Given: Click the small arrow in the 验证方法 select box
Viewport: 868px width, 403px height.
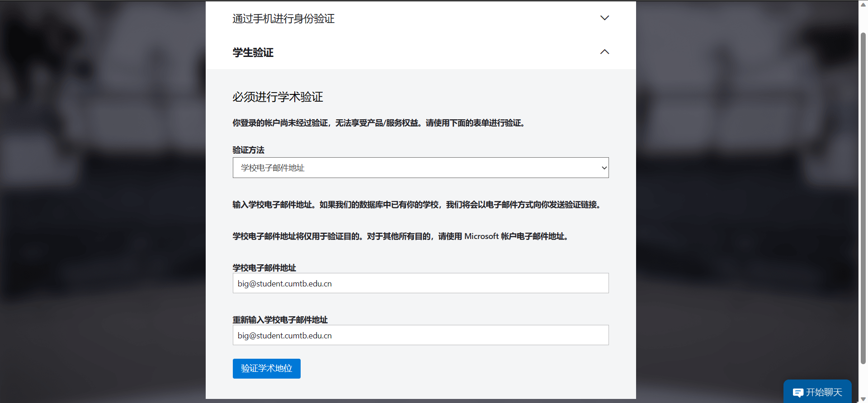Looking at the screenshot, I should 604,168.
